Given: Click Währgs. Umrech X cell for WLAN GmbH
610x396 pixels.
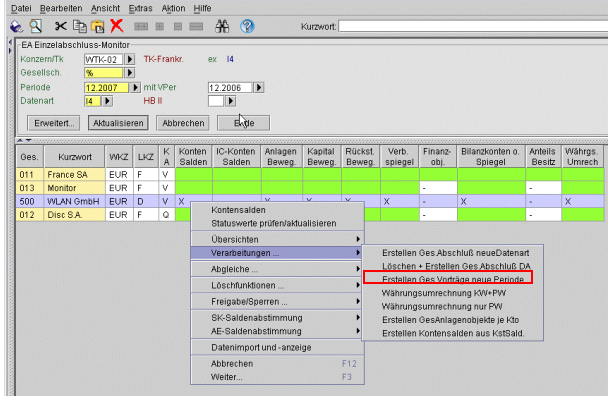Looking at the screenshot, I should point(583,202).
